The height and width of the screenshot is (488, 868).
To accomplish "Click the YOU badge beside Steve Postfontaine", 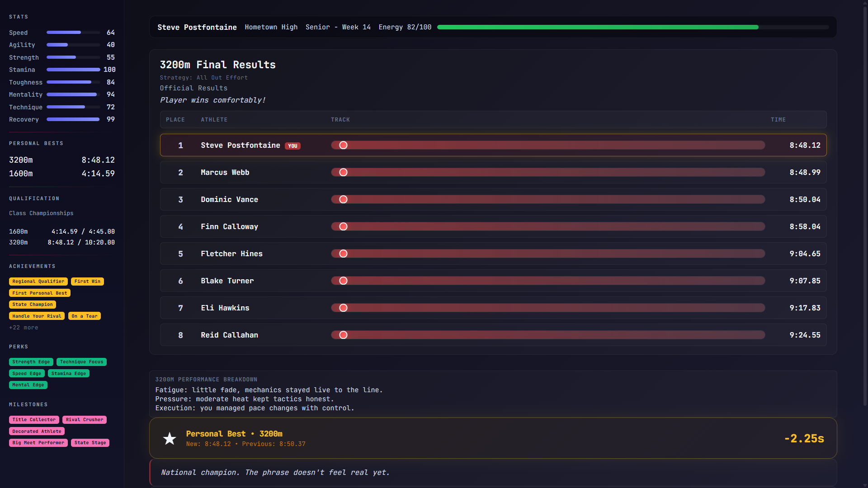I will pos(292,146).
